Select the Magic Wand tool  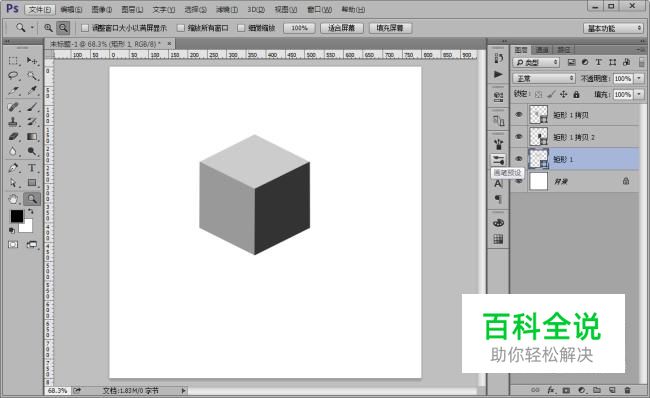click(32, 75)
